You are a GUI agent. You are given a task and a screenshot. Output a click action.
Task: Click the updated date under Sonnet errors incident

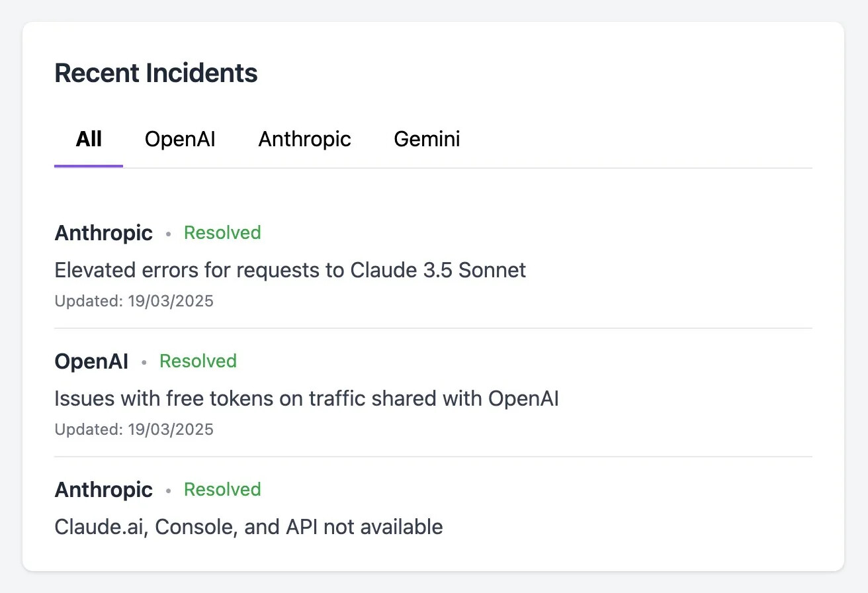[x=134, y=301]
